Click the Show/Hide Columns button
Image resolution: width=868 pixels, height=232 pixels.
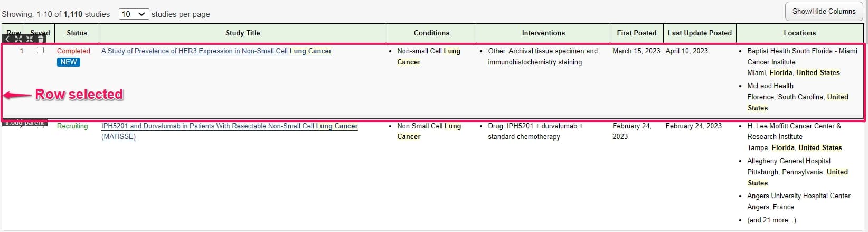coord(824,11)
